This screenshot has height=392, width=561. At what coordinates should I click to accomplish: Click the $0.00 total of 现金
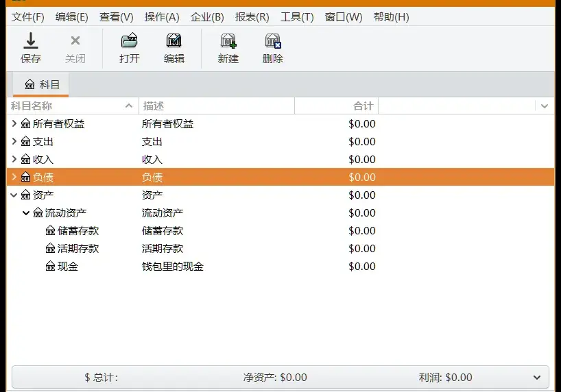(x=362, y=267)
